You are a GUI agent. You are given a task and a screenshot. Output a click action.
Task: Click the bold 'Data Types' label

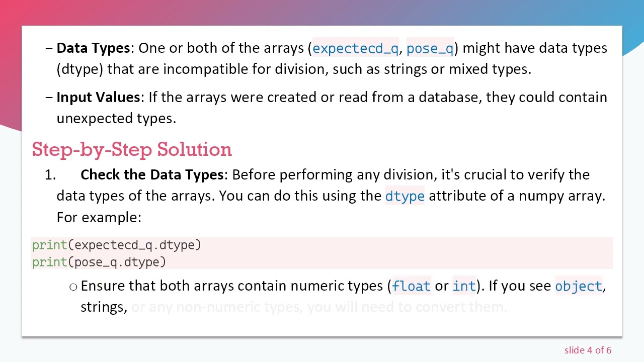(93, 48)
